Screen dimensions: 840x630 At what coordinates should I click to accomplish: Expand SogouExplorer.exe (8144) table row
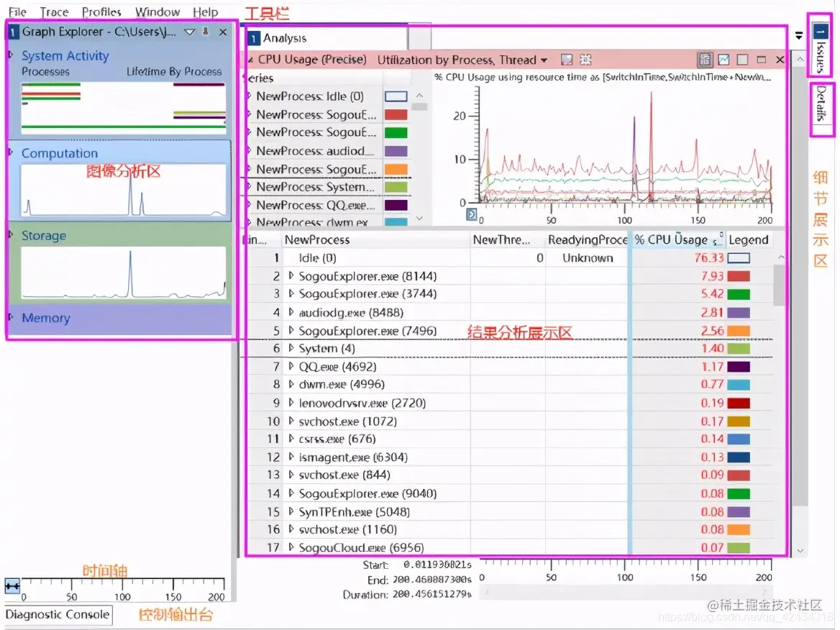(x=291, y=275)
